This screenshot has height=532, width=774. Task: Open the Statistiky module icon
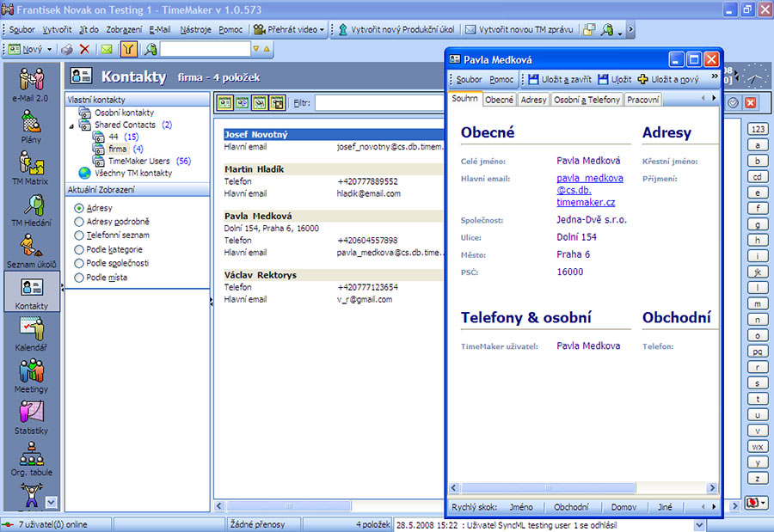click(31, 415)
